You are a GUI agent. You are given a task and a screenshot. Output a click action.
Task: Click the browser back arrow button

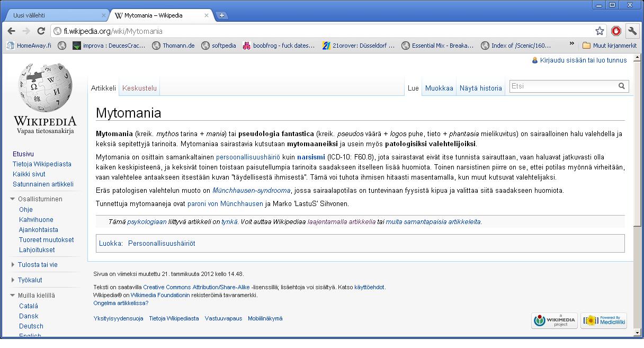coord(12,31)
